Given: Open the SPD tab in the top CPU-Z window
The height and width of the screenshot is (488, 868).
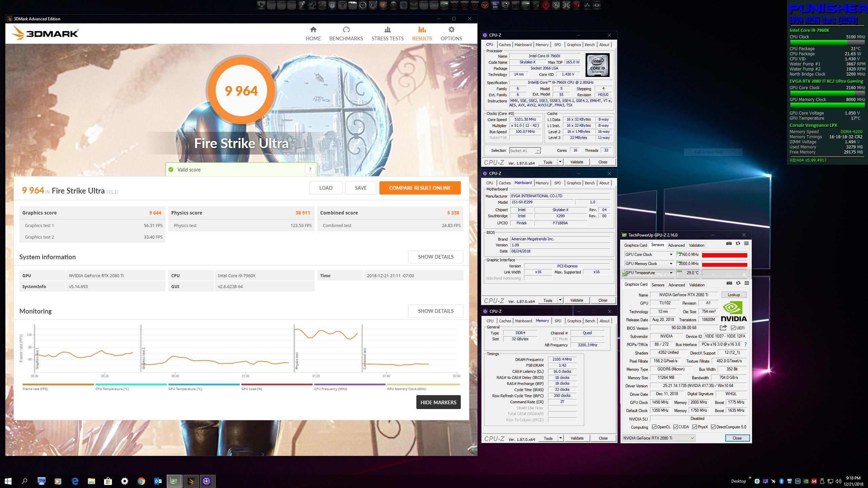Looking at the screenshot, I should tap(557, 45).
